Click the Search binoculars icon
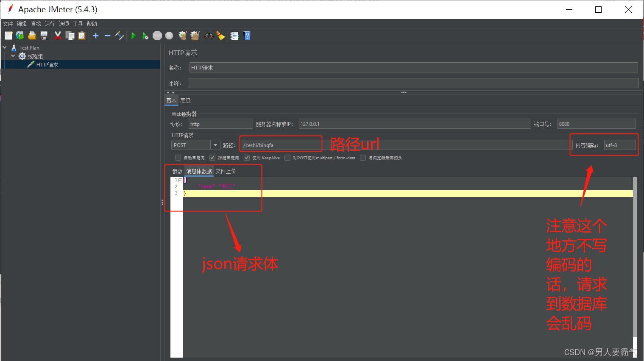644x361 pixels. [x=209, y=36]
